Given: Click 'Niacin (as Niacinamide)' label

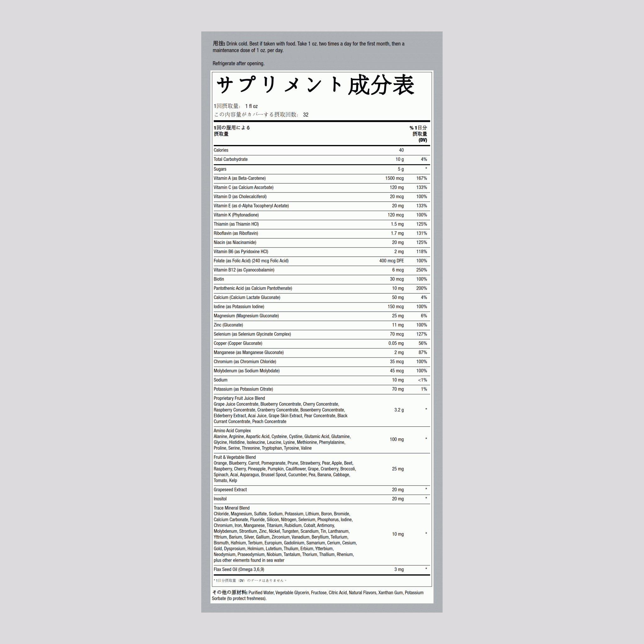Looking at the screenshot, I should 235,242.
